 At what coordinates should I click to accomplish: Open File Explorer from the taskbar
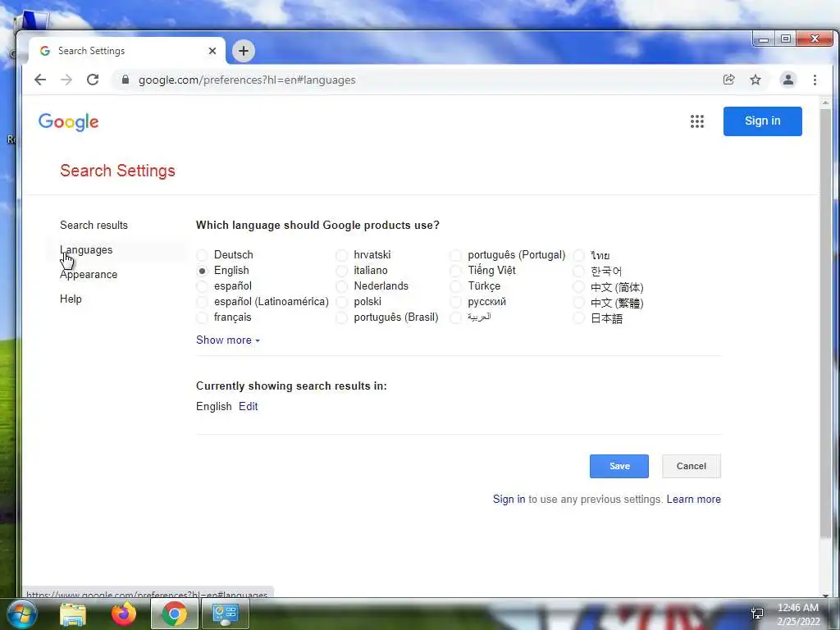tap(72, 614)
